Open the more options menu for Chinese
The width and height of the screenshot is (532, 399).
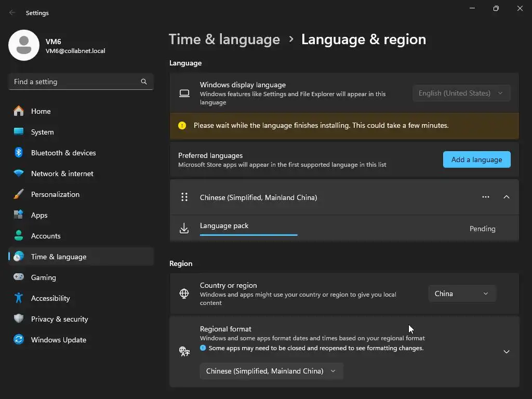point(486,197)
